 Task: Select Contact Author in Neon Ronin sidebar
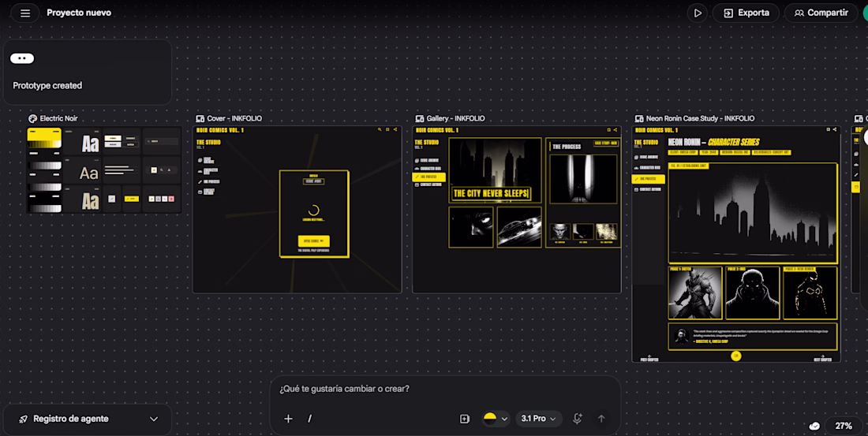(648, 190)
